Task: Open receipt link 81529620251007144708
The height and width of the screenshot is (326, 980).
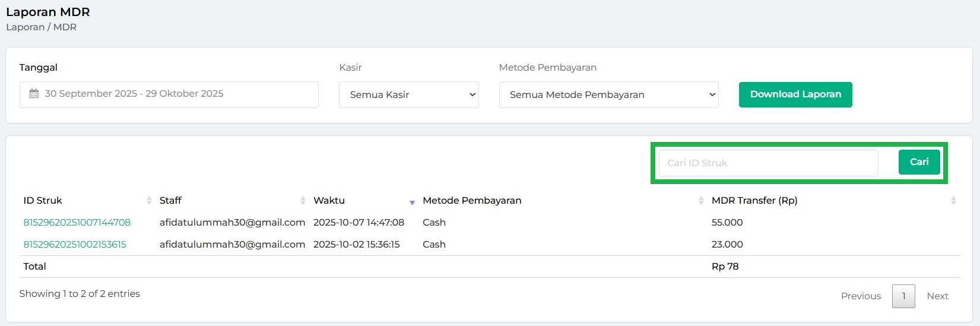Action: coord(77,223)
